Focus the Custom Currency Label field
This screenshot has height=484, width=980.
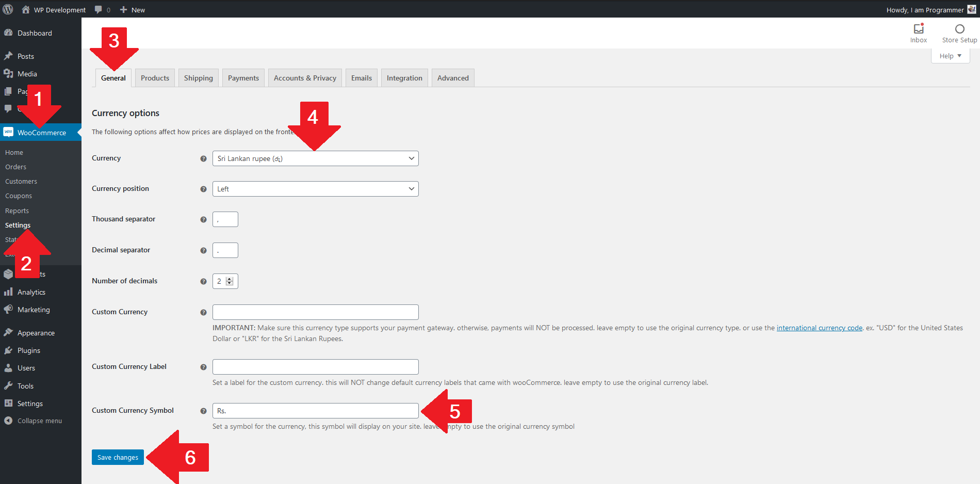point(315,367)
